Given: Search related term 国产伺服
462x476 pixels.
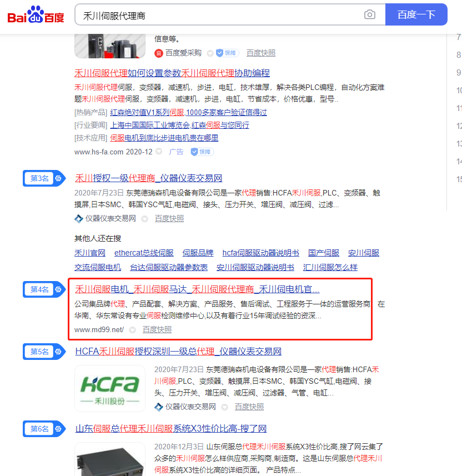Looking at the screenshot, I should click(x=324, y=253).
